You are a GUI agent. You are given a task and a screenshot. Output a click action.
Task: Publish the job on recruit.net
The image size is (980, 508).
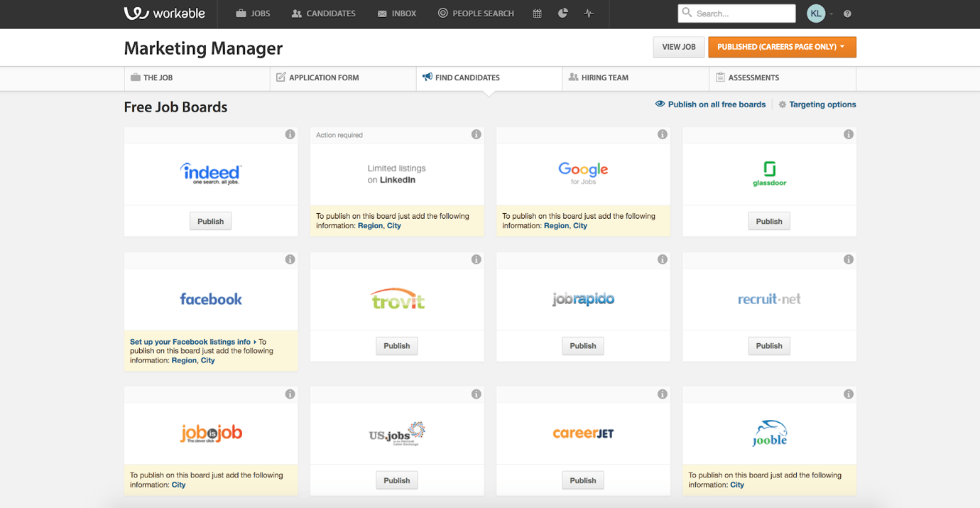click(769, 346)
